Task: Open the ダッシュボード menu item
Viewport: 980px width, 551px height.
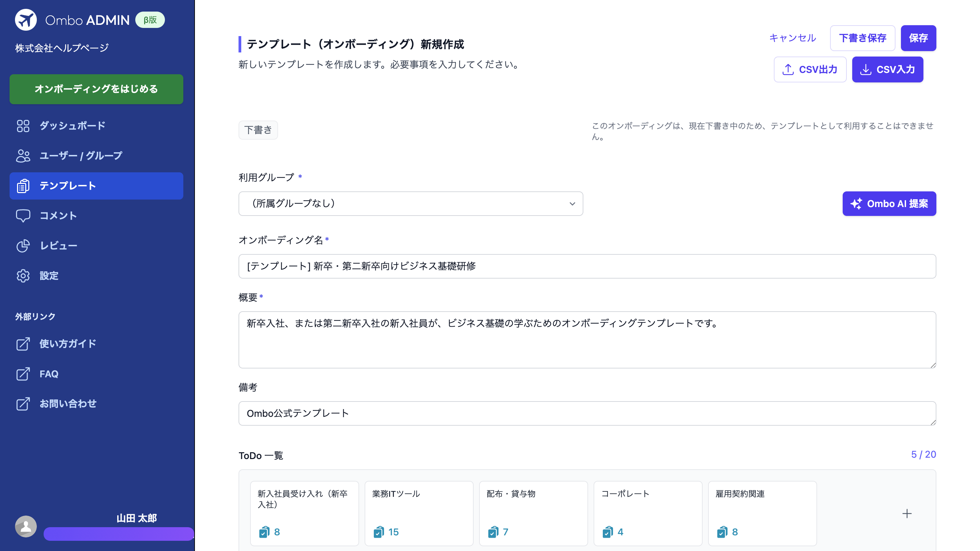Action: pos(96,126)
